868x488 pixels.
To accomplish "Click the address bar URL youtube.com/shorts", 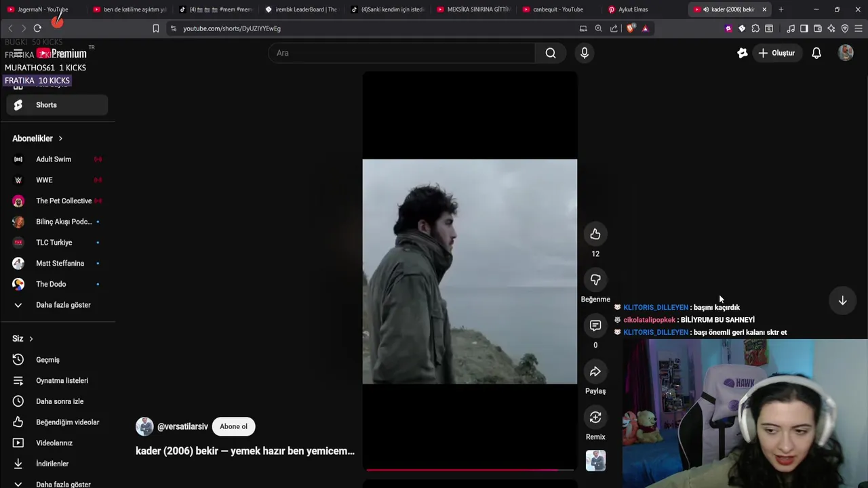I will pos(232,28).
